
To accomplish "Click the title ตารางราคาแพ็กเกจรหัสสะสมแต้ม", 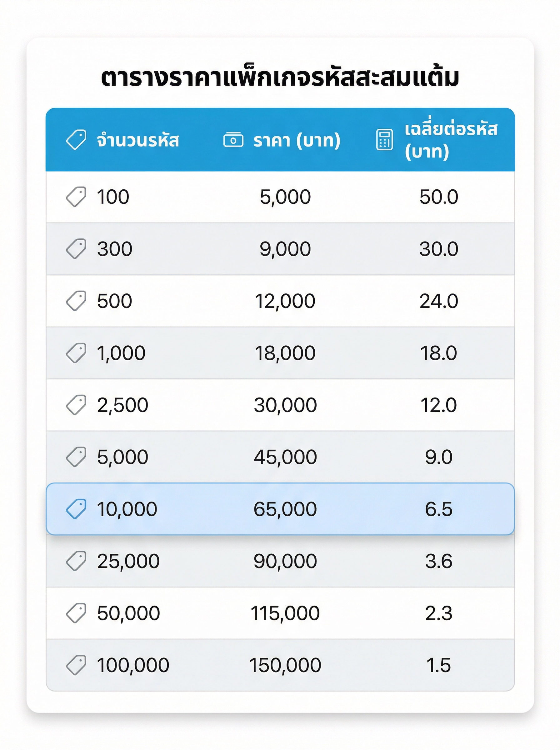I will point(280,77).
